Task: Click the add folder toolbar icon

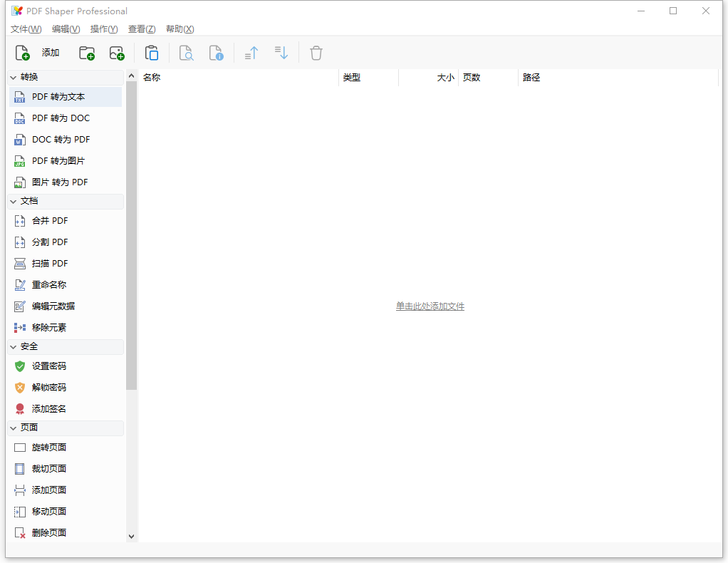Action: click(87, 53)
